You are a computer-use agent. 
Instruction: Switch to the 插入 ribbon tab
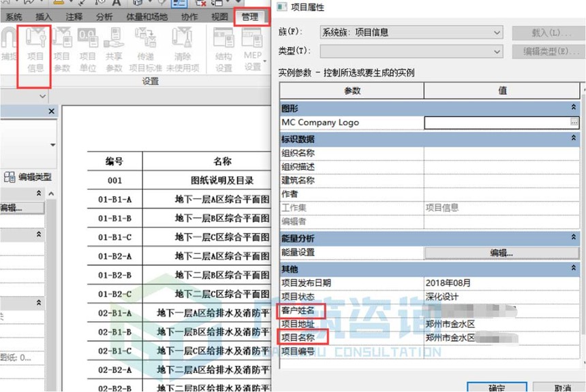44,17
